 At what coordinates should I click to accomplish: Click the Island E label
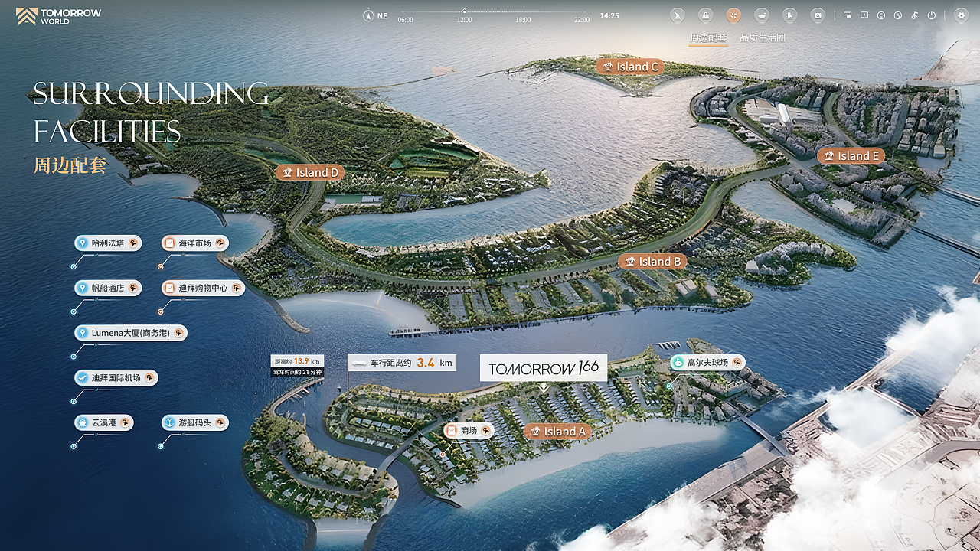pyautogui.click(x=851, y=156)
